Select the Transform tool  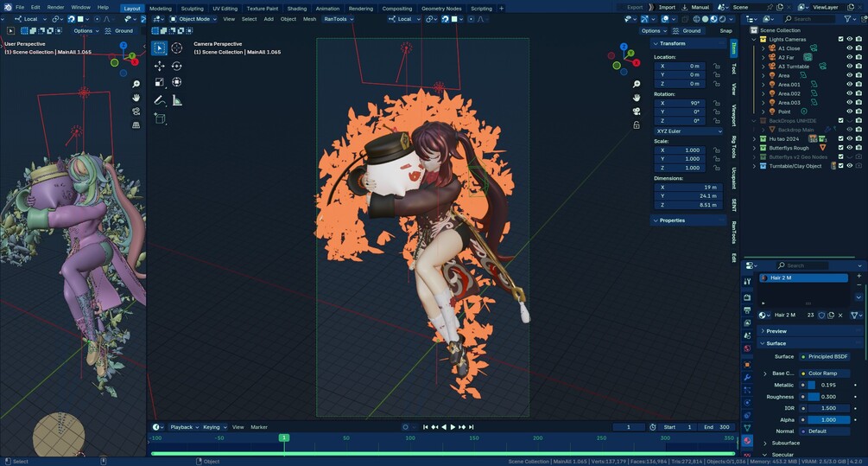(x=176, y=82)
